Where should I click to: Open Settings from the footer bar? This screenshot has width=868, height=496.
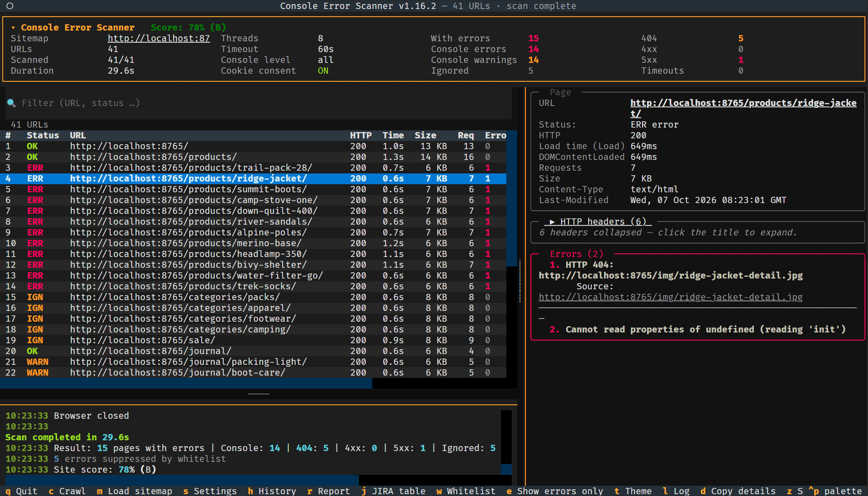click(210, 491)
